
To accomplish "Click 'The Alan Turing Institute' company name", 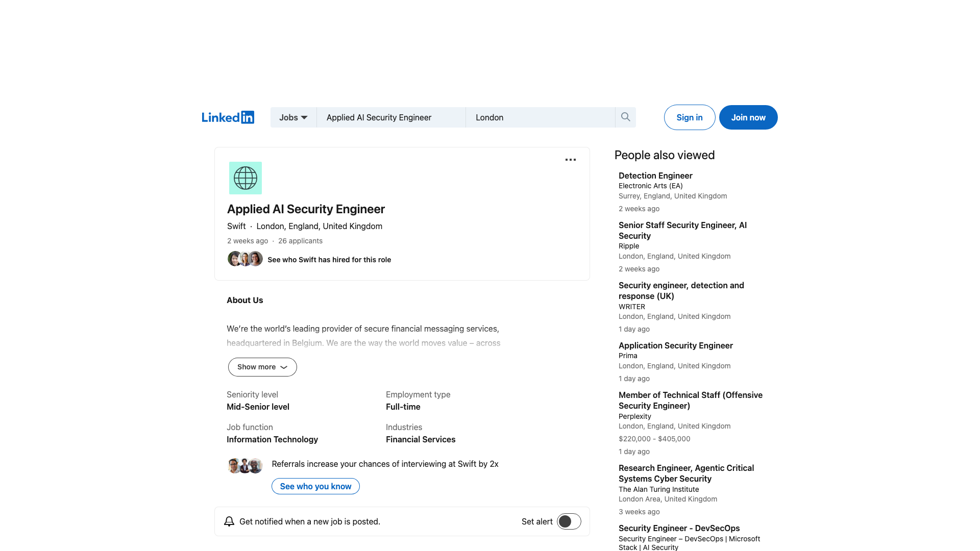I will pos(658,489).
